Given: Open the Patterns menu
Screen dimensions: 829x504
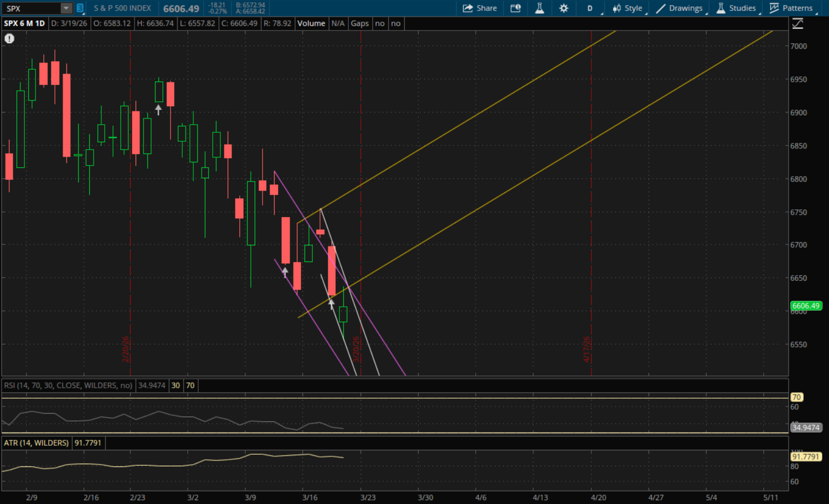Looking at the screenshot, I should pyautogui.click(x=791, y=8).
